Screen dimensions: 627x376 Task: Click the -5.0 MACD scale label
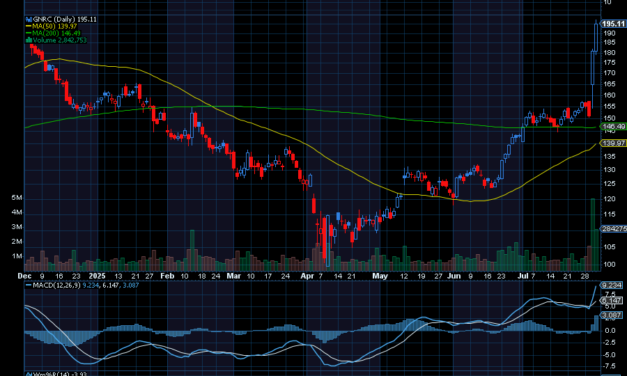tap(610, 355)
